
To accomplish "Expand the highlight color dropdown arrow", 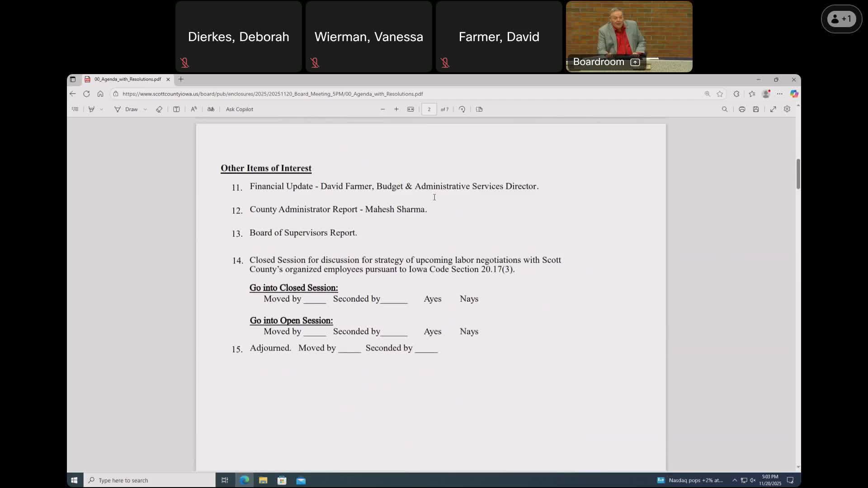I will [x=102, y=109].
